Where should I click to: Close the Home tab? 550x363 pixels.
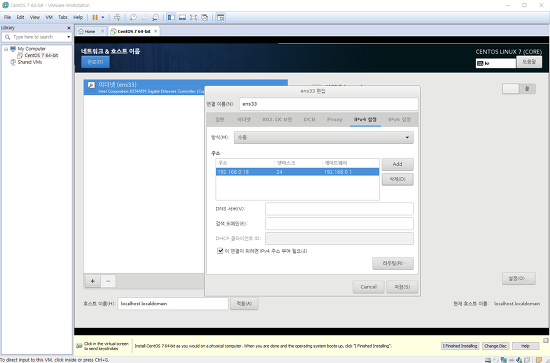[x=102, y=31]
